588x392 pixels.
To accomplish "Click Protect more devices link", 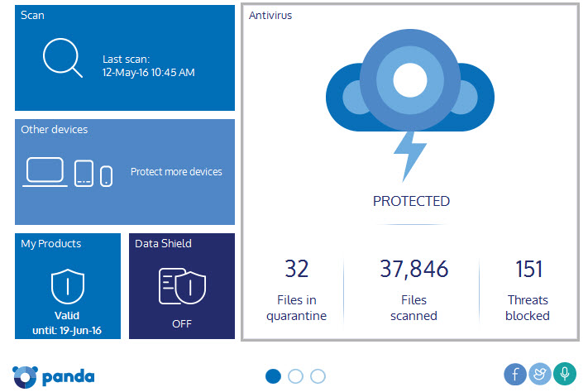I will pyautogui.click(x=176, y=172).
